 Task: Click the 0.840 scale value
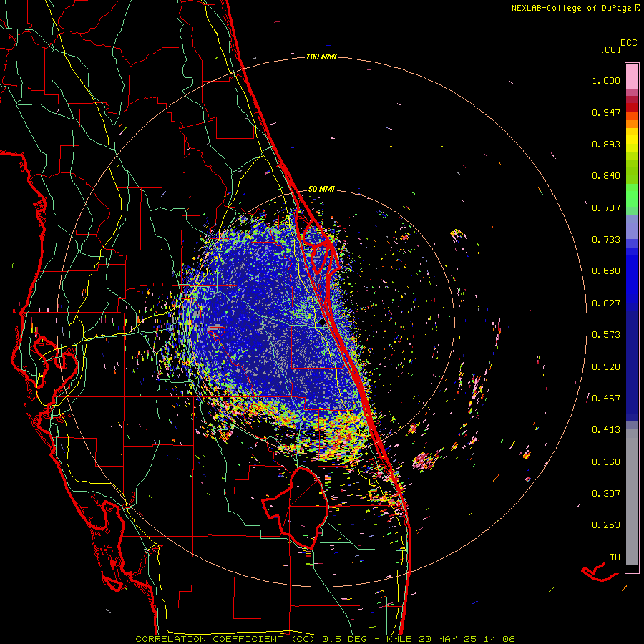[606, 176]
